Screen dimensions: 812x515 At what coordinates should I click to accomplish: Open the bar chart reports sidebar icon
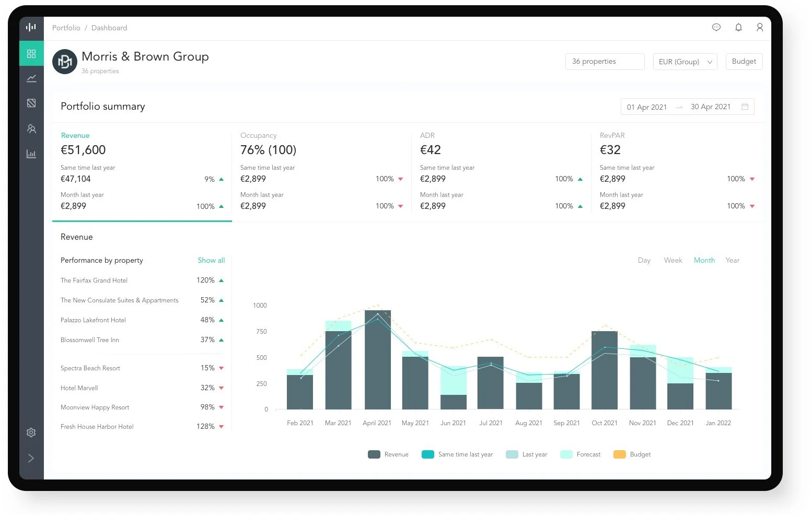(31, 154)
